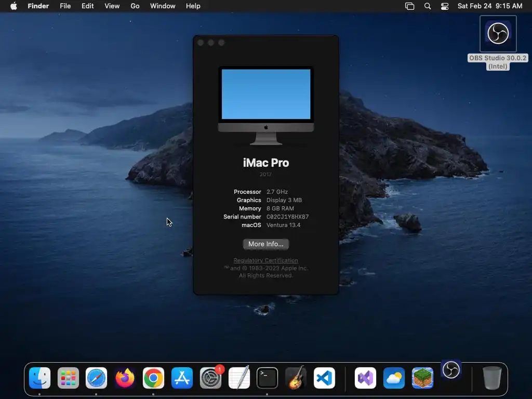Click serial number C02CJ1Y8HX87

point(287,217)
